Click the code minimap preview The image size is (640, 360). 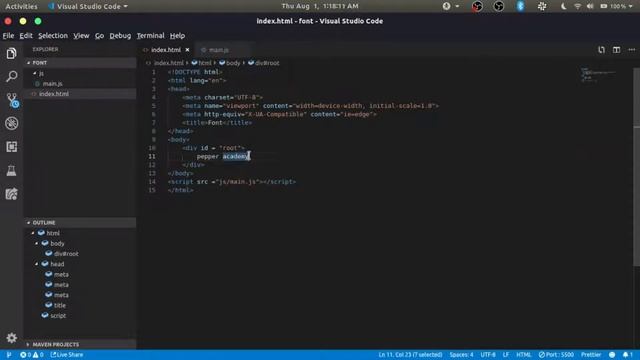click(x=598, y=76)
